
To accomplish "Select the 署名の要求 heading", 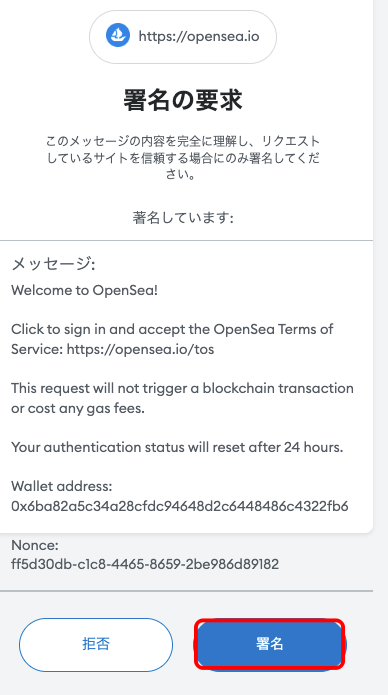I will pyautogui.click(x=183, y=101).
